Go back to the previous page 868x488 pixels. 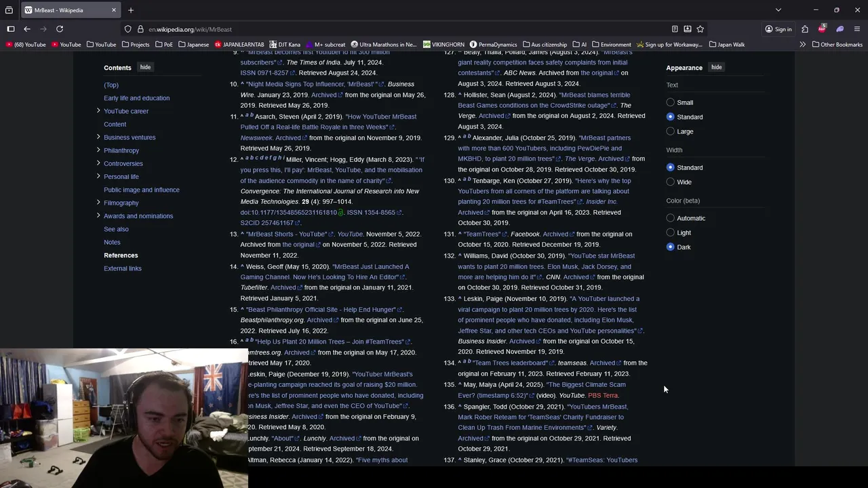pos(27,29)
